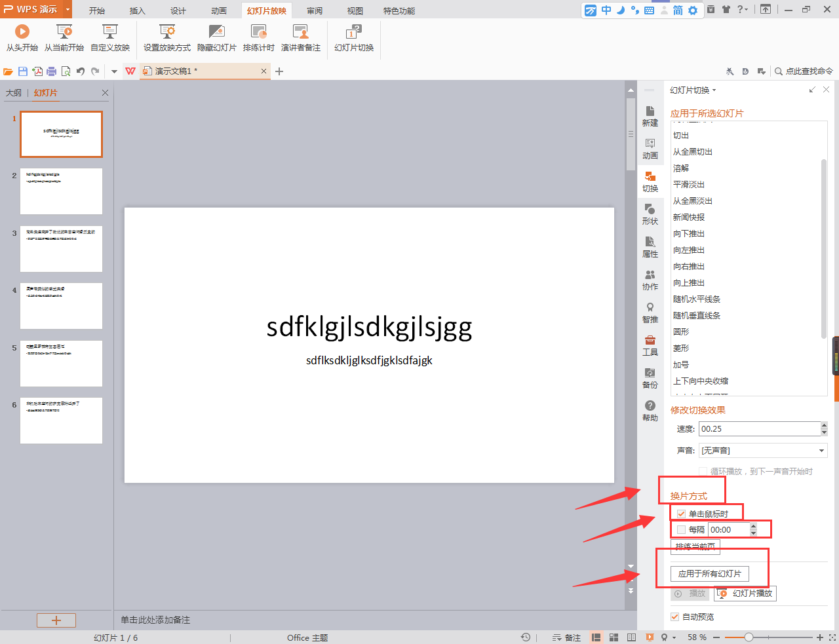The image size is (839, 644).
Task: Click the open folder icon in quick toolbar
Action: click(x=9, y=71)
